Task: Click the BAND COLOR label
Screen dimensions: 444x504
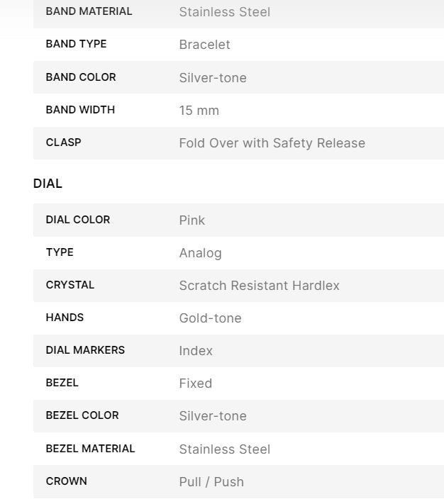Action: pos(81,77)
